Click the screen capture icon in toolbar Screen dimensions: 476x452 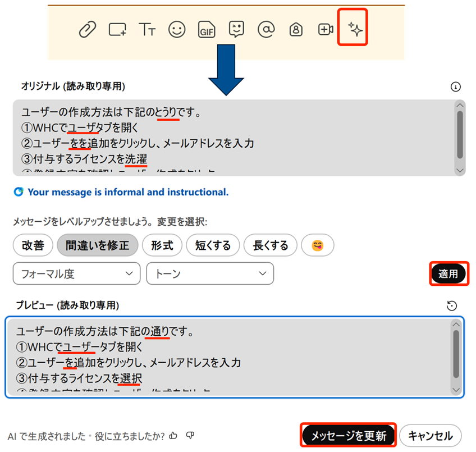tap(117, 30)
